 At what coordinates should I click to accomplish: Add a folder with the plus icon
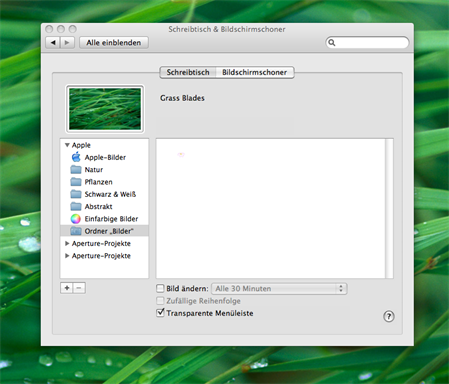pos(67,288)
